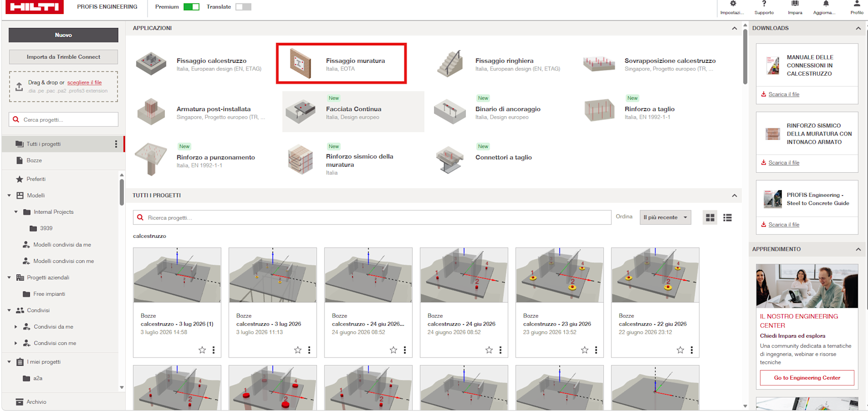Open Modelli condivisi da me
The image size is (868, 412).
[x=62, y=245]
